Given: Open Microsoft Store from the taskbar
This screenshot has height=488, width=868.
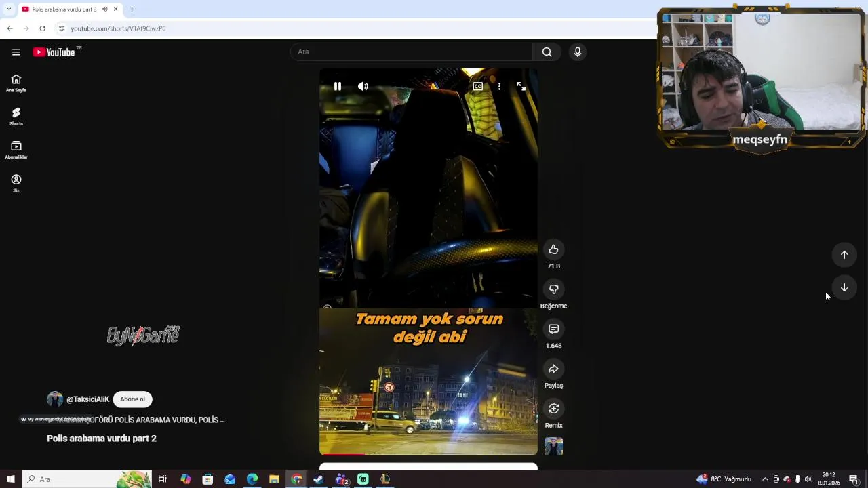Looking at the screenshot, I should [208, 479].
